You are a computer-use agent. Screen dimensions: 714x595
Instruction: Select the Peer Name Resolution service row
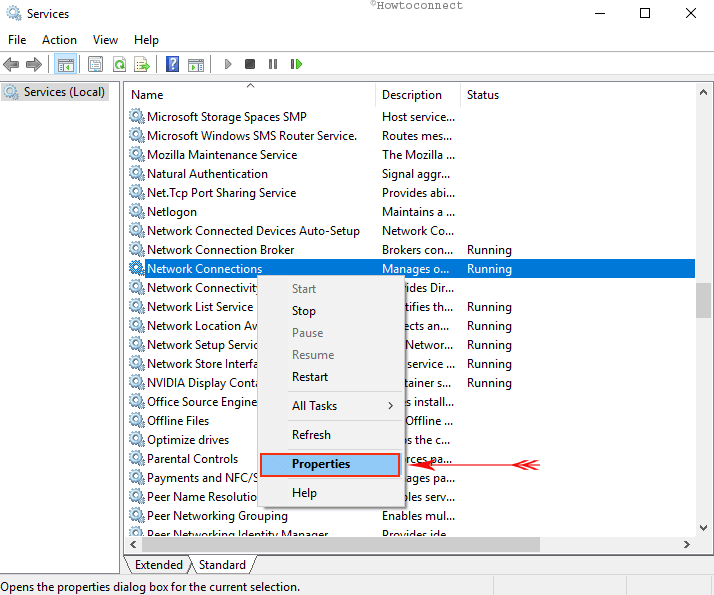[x=410, y=497]
